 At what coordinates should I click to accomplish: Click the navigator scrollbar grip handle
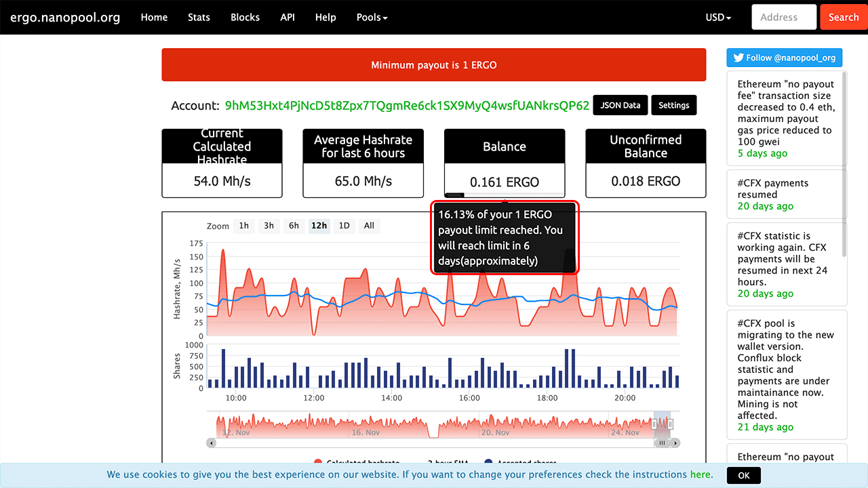tap(662, 443)
